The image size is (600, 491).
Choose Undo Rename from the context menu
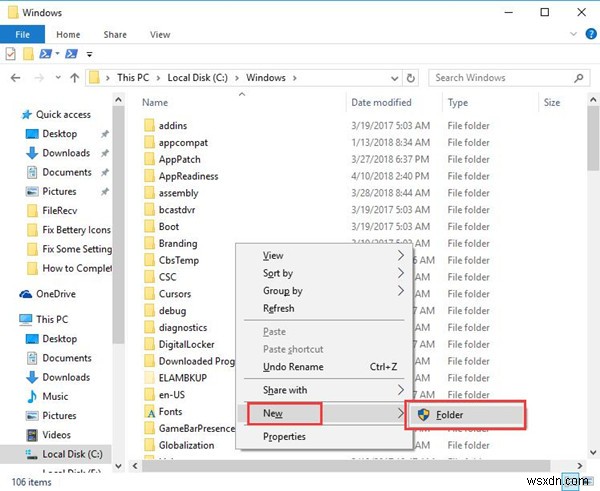click(324, 367)
